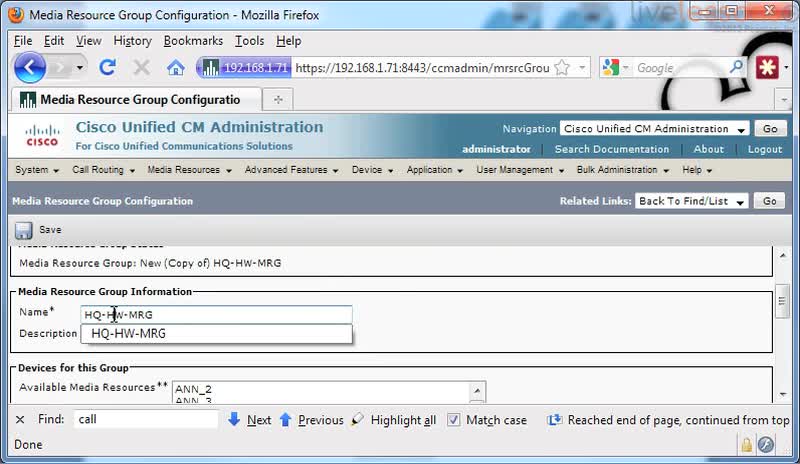Choose search engine via Google icon
Screen dimensions: 800x464
pos(610,67)
